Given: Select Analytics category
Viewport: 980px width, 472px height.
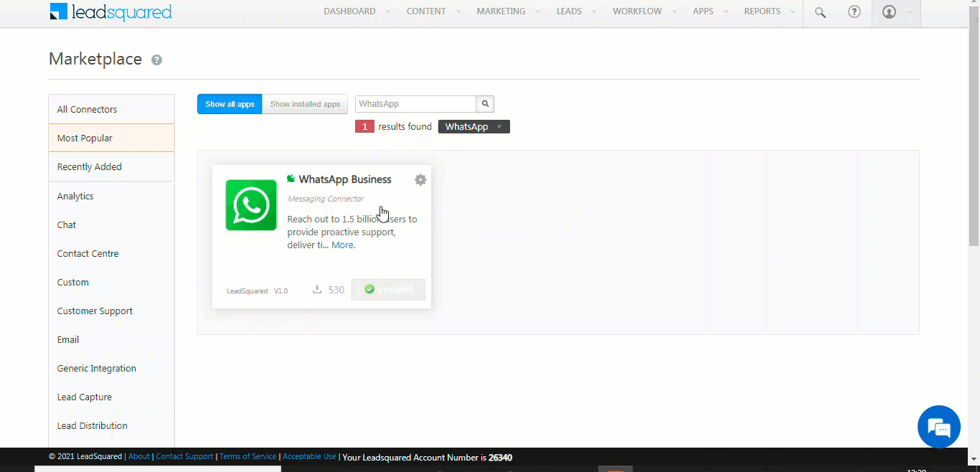Looking at the screenshot, I should point(111,196).
